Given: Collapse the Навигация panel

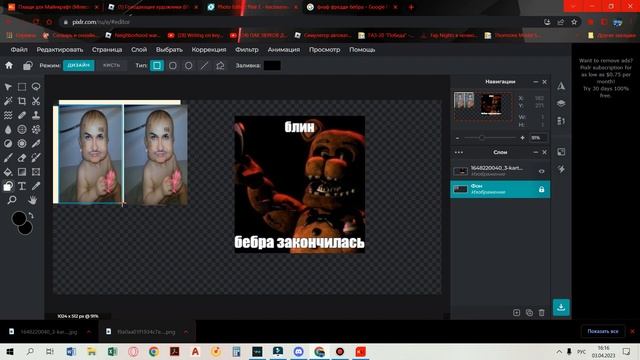Looking at the screenshot, I should tap(536, 82).
